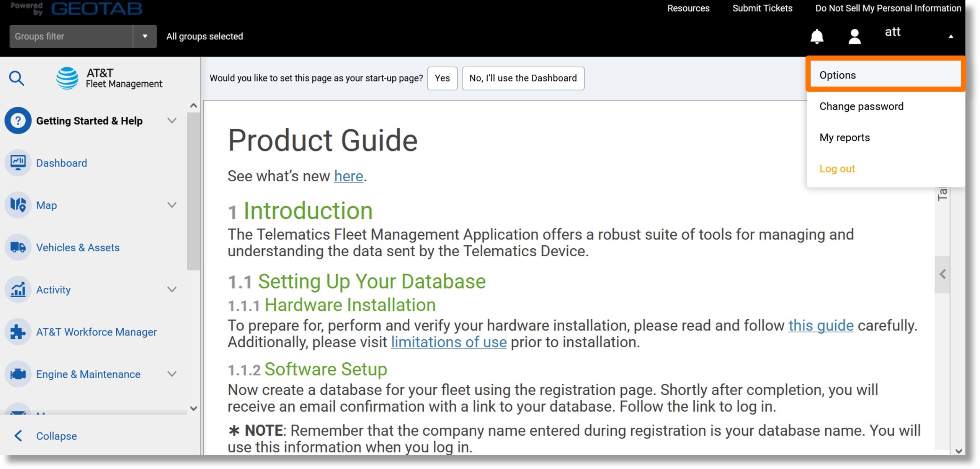Close the att user menu arrow
Viewport: 980px width, 469px height.
coord(951,36)
